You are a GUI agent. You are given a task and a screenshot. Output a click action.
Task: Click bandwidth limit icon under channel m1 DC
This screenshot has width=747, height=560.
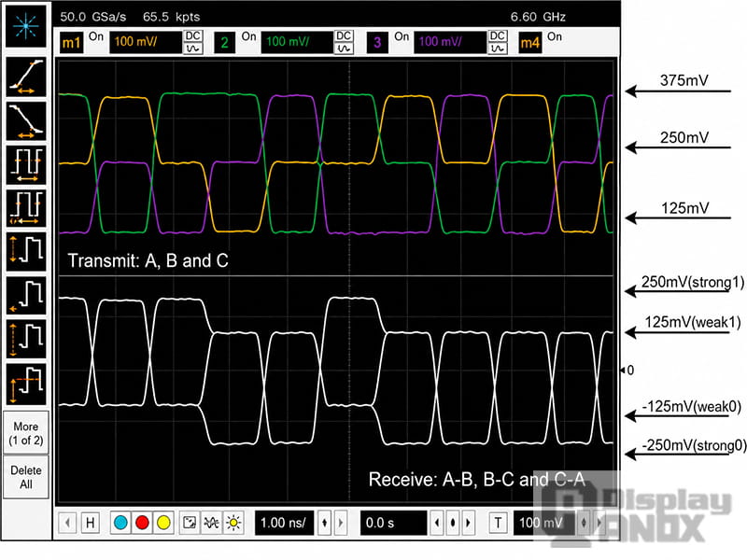click(x=193, y=49)
